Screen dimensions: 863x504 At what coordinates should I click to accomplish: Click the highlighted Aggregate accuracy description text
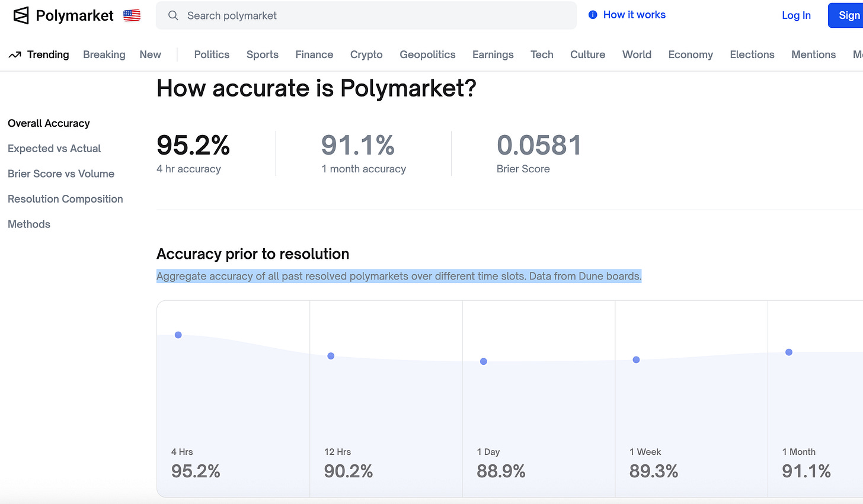click(x=399, y=276)
